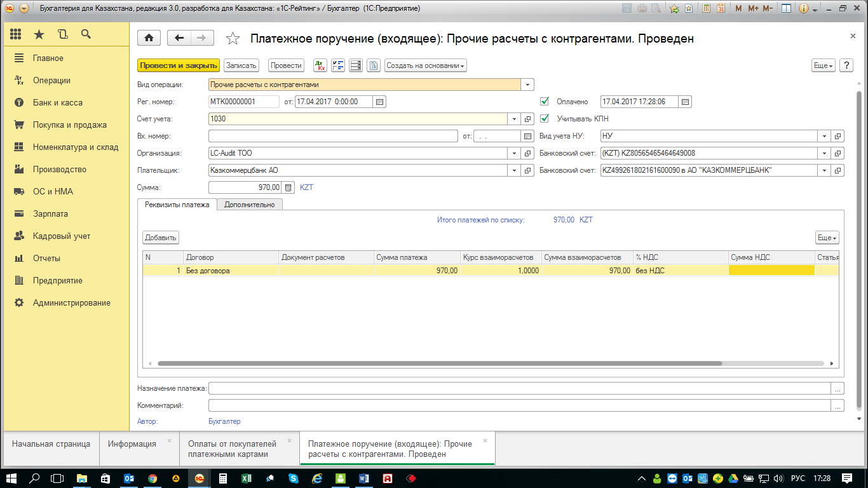Click the horizontal scrollbar of the payments table
Viewport: 868px width, 488px height.
pyautogui.click(x=440, y=363)
